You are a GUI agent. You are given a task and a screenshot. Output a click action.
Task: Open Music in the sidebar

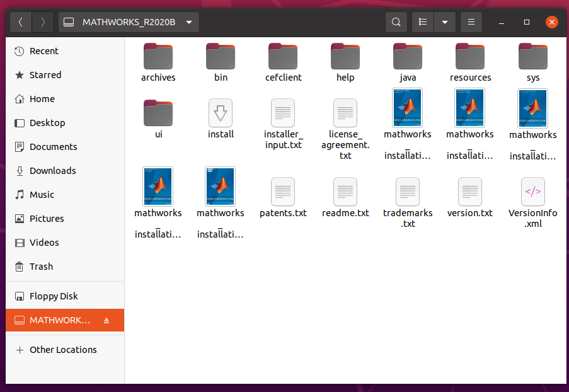(x=65, y=195)
